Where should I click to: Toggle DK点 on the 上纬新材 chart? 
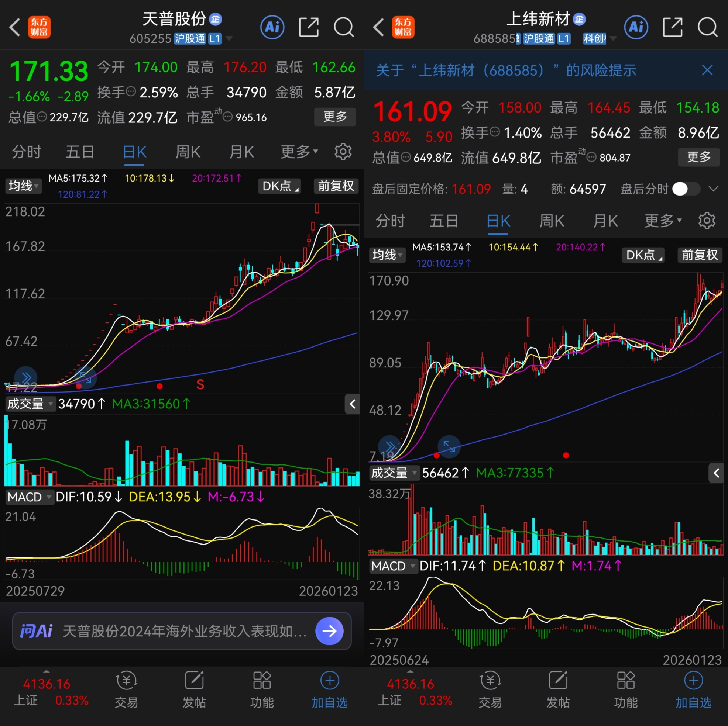click(643, 255)
